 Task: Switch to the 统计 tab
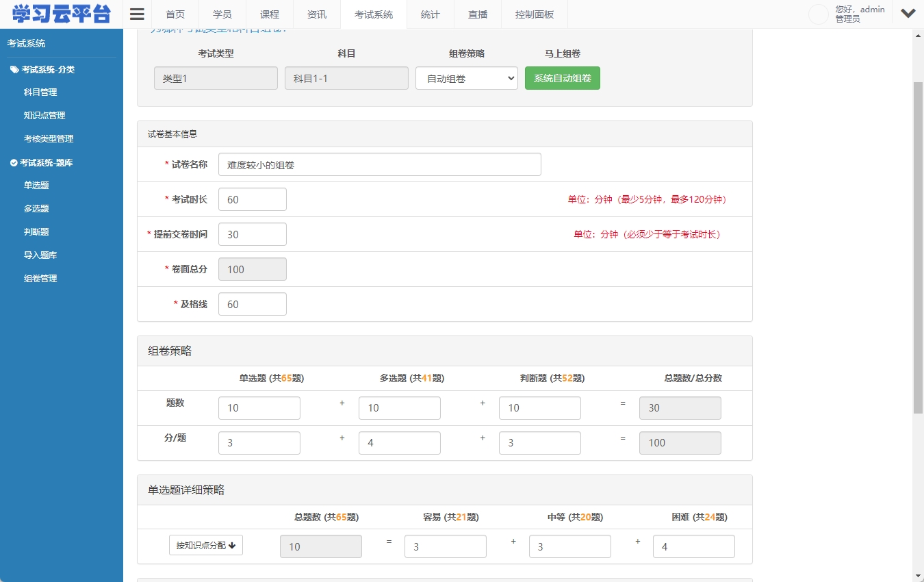tap(430, 14)
